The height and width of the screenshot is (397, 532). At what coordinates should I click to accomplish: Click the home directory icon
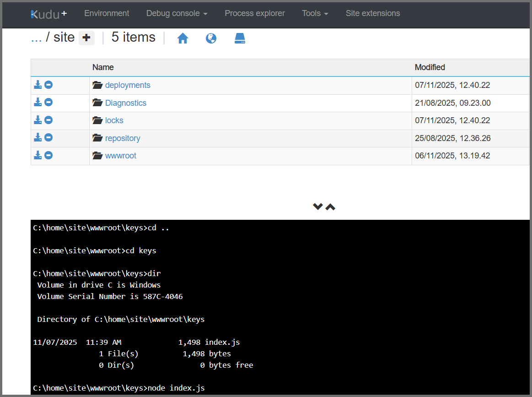(x=183, y=38)
